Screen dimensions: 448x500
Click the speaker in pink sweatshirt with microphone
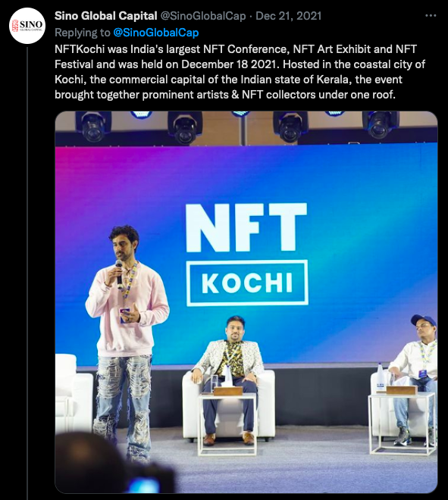coord(127,336)
